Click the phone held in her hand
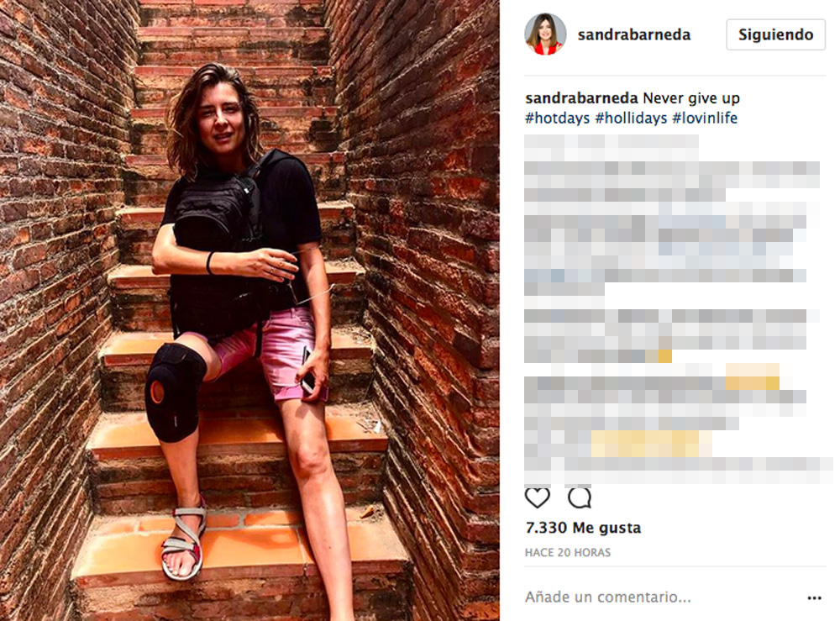 307,371
